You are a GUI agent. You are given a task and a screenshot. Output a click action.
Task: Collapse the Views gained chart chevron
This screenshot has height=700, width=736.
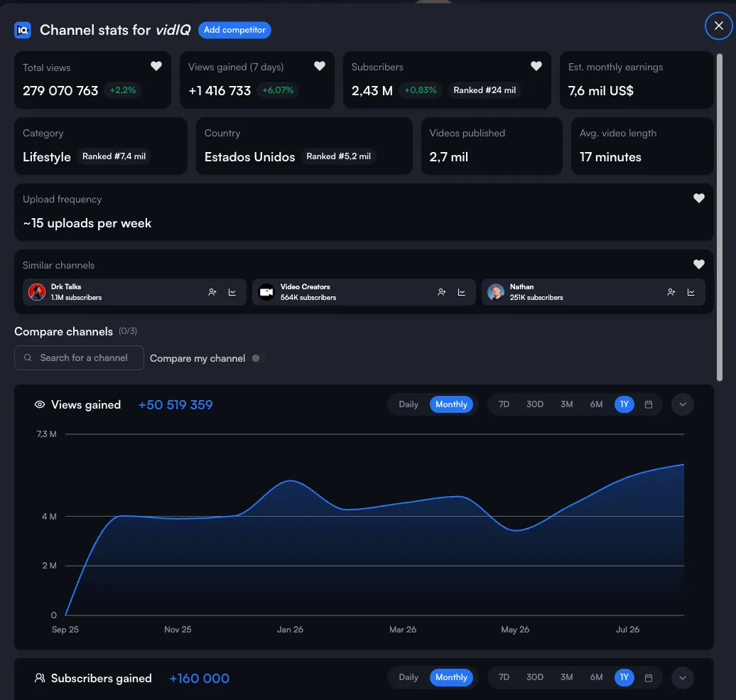click(x=683, y=404)
